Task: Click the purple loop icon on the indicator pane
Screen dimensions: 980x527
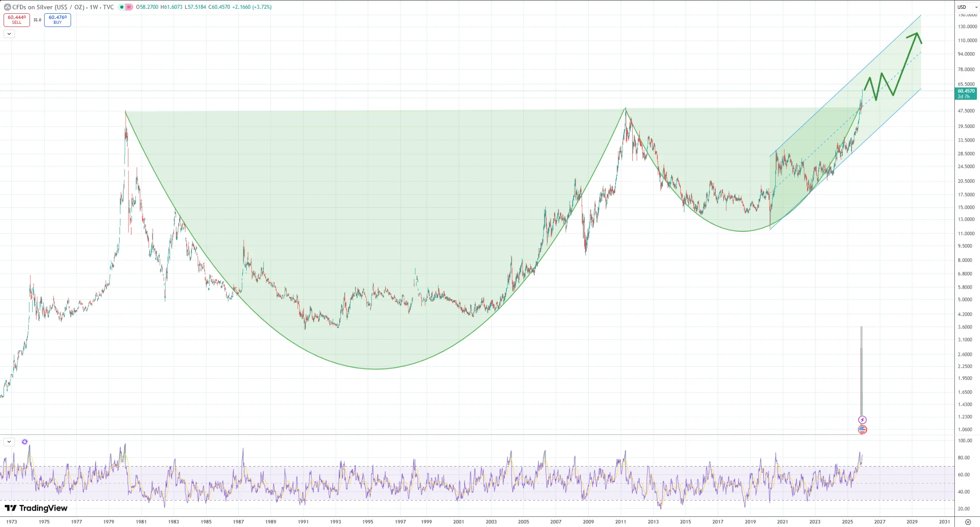Action: tap(25, 442)
